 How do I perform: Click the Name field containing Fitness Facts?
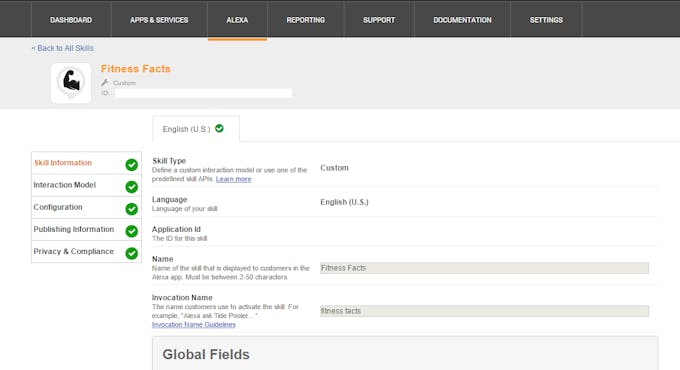coord(484,268)
